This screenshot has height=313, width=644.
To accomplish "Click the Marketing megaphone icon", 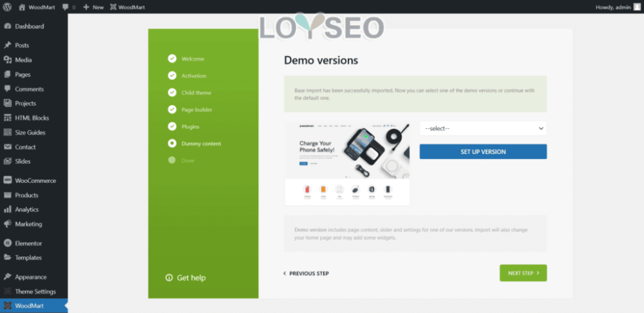I will (x=7, y=224).
